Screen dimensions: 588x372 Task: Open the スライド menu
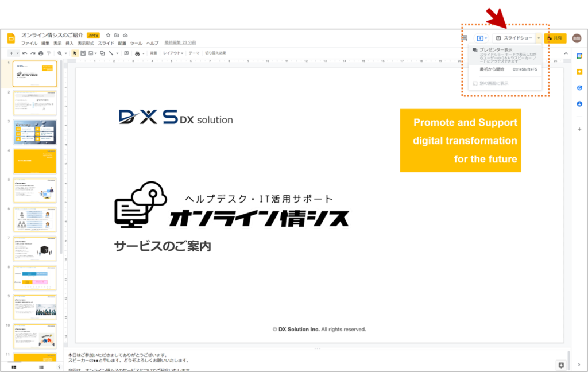106,44
